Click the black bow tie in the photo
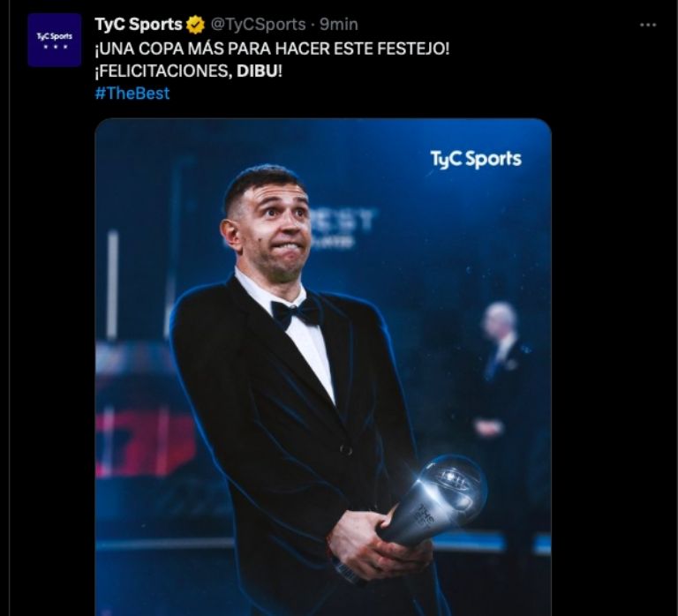Viewport: 678px width, 616px height. tap(296, 312)
